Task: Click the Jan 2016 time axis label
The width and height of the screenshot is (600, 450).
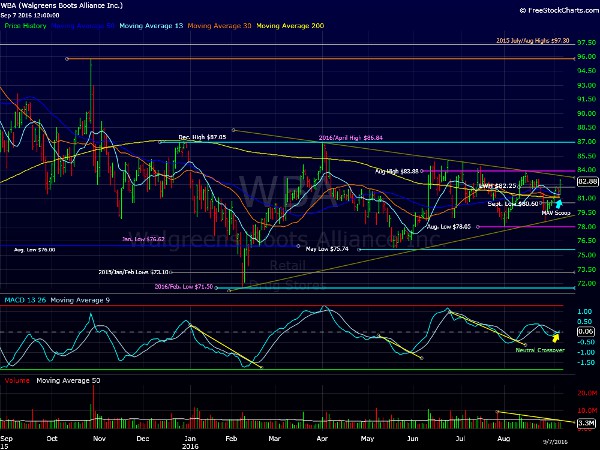Action: pyautogui.click(x=190, y=442)
